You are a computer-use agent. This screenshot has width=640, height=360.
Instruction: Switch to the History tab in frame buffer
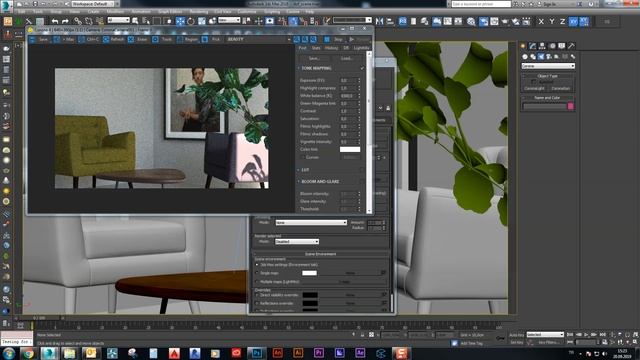pos(331,48)
